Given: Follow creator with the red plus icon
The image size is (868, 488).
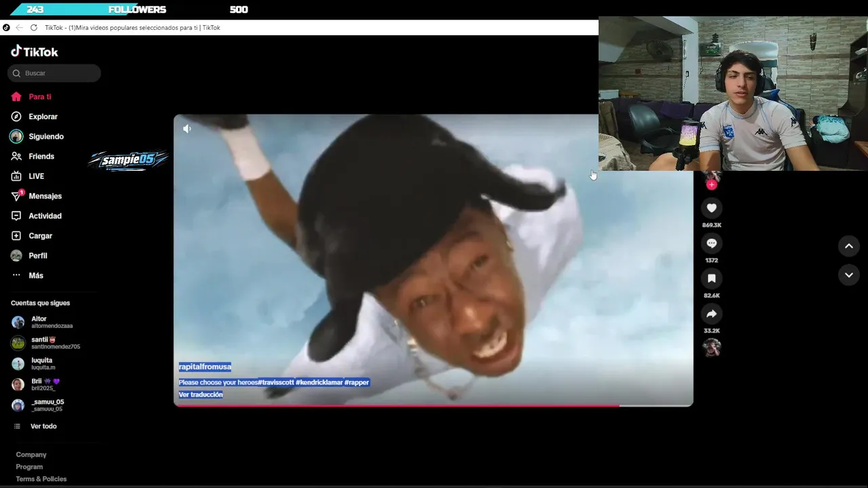Looking at the screenshot, I should [x=711, y=184].
